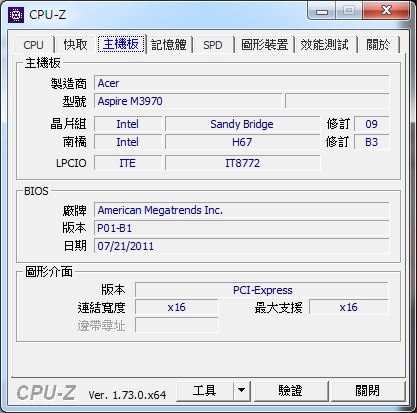Click the 連結寬度 value x16
Screen dimensions: 417x413
tap(177, 307)
